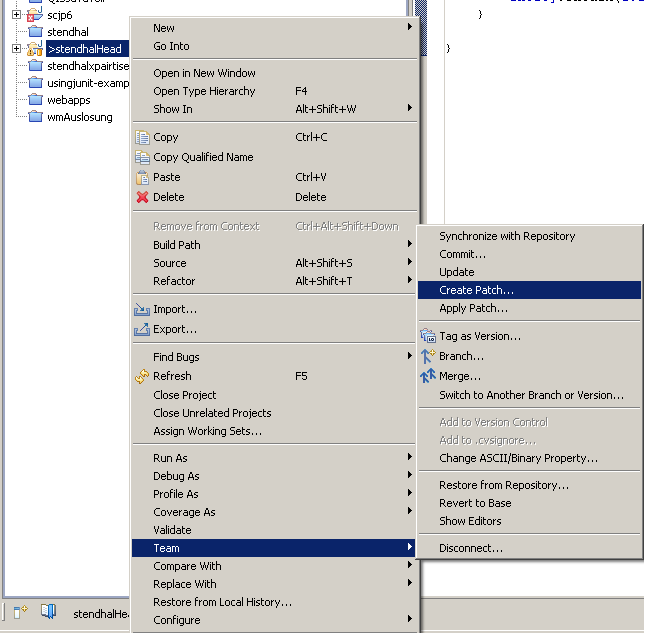646x633 pixels.
Task: Click the red Delete X icon
Action: 142,197
